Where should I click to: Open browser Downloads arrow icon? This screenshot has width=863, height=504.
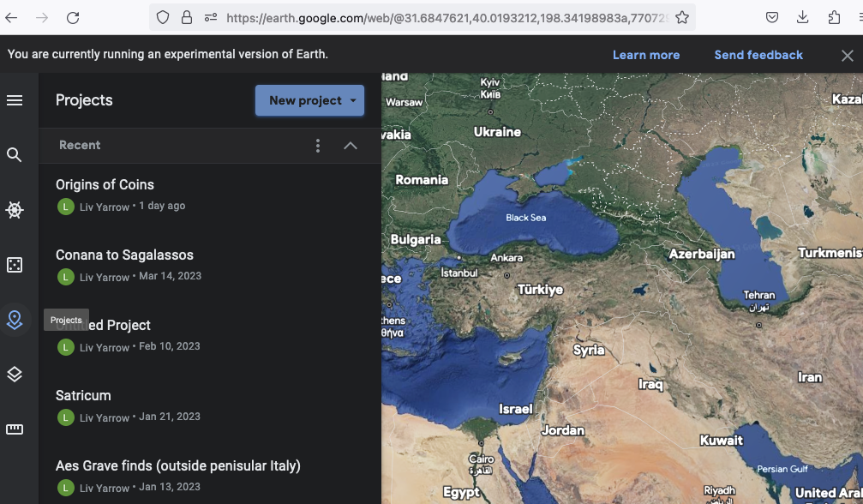[x=803, y=18]
